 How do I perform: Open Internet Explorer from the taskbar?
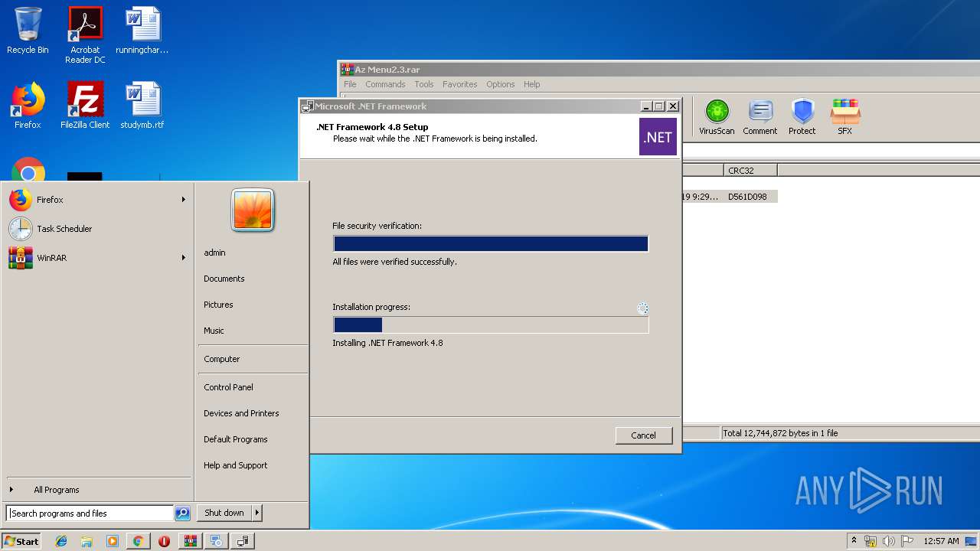(61, 541)
